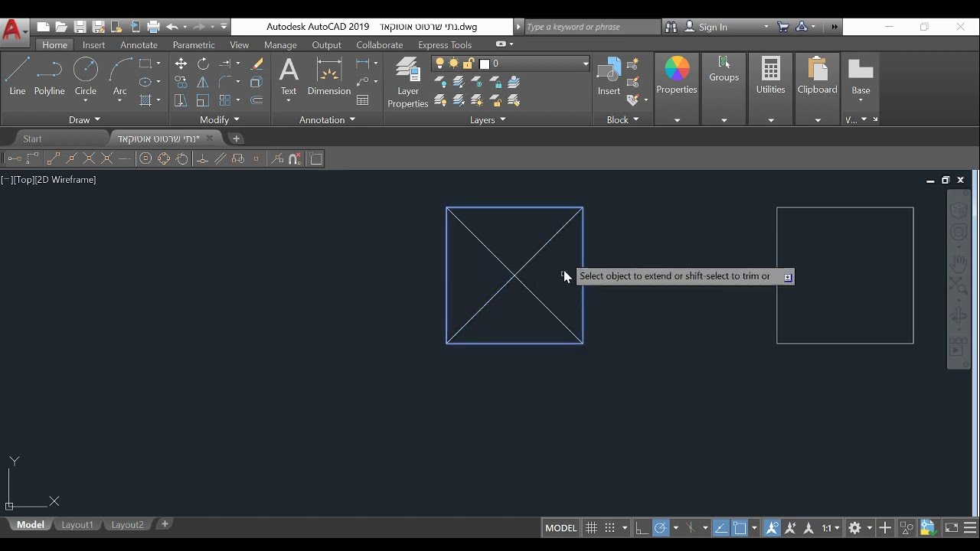The width and height of the screenshot is (980, 551).
Task: Insert a Table from Annotation panel
Action: [x=363, y=100]
